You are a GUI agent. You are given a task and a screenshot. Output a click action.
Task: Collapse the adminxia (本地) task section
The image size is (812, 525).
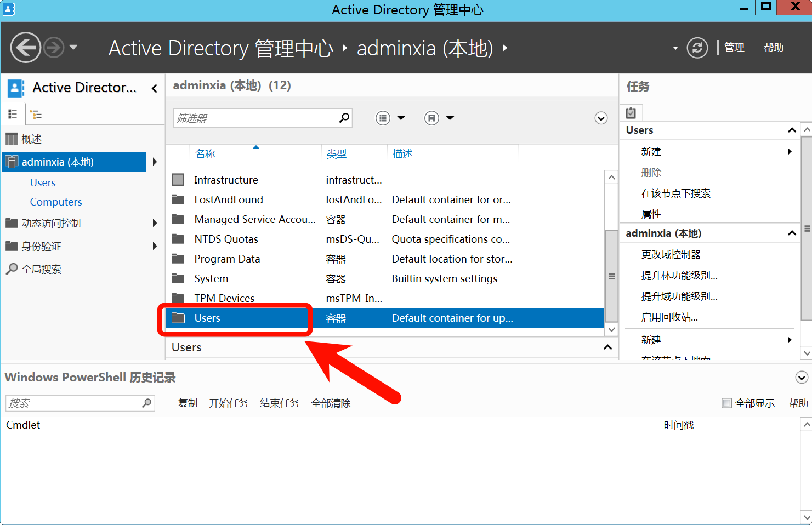791,233
